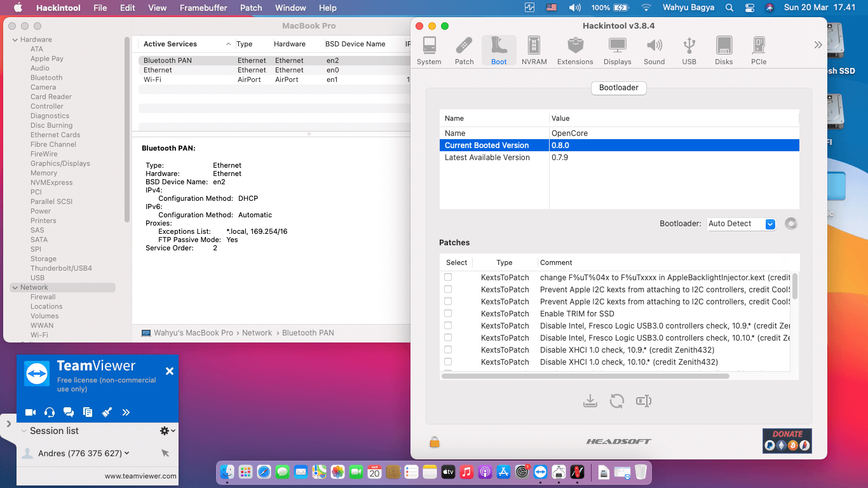Screen dimensions: 868x488
Task: Check second Prevent Apple I2C kexts patch
Action: (448, 302)
